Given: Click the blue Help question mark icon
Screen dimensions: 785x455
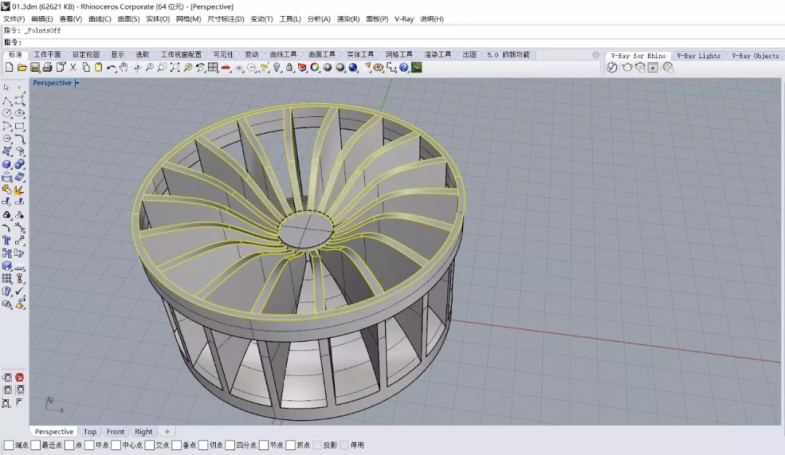Looking at the screenshot, I should (x=404, y=67).
